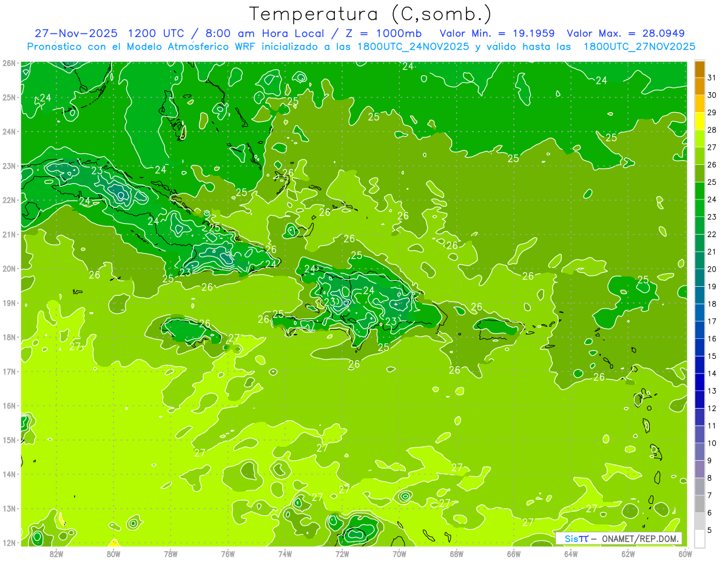Image resolution: width=728 pixels, height=562 pixels.
Task: Click the 14N latitude axis label
Action: click(9, 474)
